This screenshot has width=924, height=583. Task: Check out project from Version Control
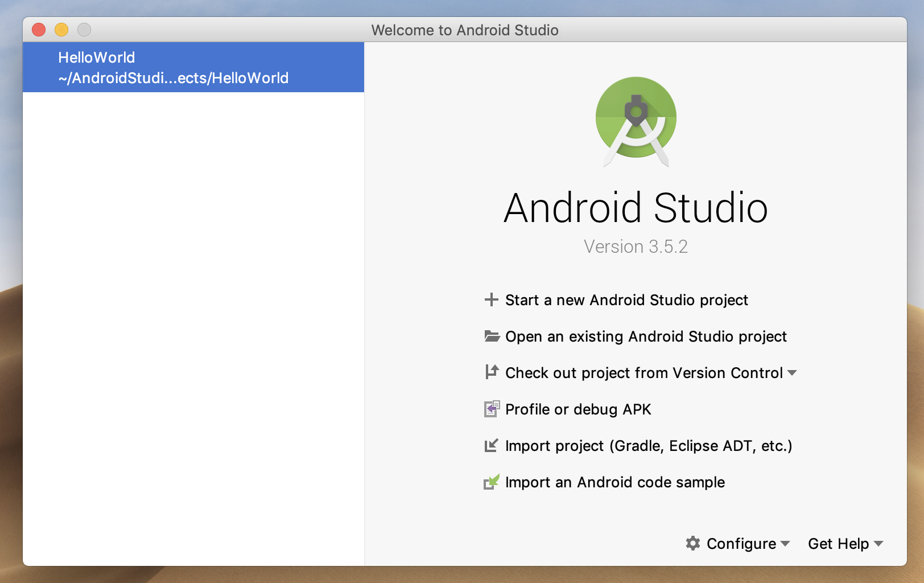[644, 373]
